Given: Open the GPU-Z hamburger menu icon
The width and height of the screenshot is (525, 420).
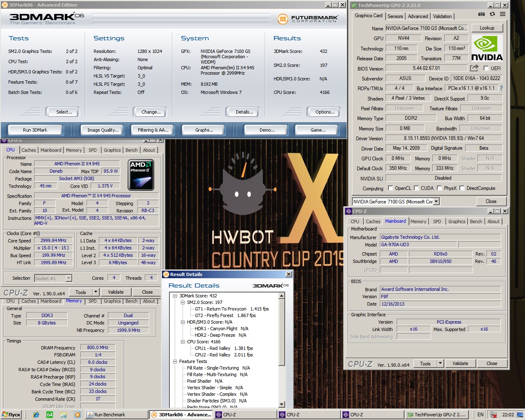Looking at the screenshot, I should pos(502,14).
